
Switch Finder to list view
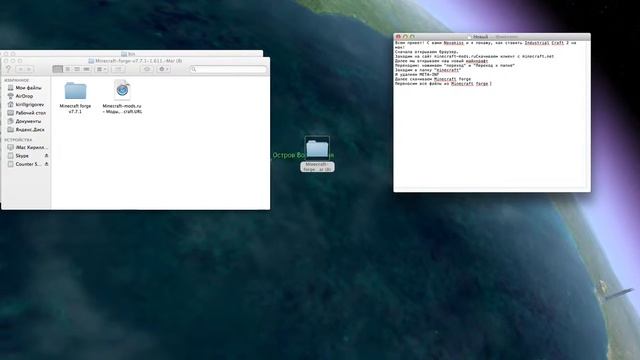68,69
